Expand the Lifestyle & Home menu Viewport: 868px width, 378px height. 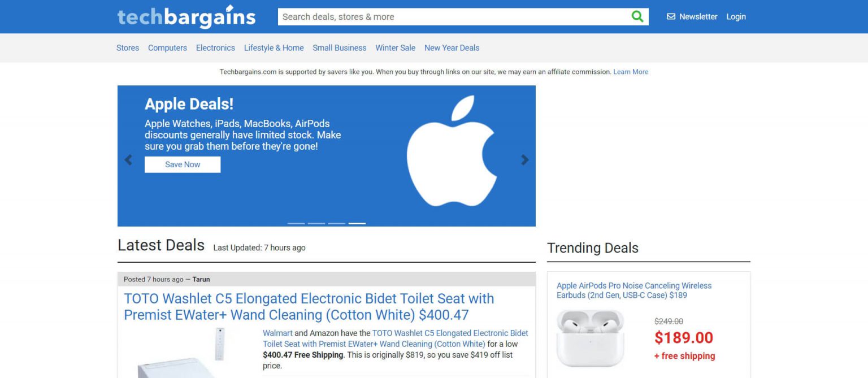pos(274,48)
